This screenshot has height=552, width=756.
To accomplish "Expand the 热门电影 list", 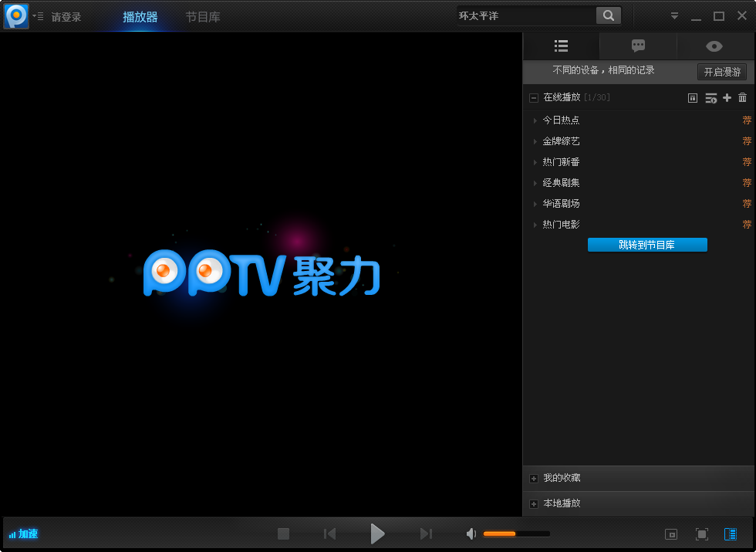I will [x=535, y=224].
